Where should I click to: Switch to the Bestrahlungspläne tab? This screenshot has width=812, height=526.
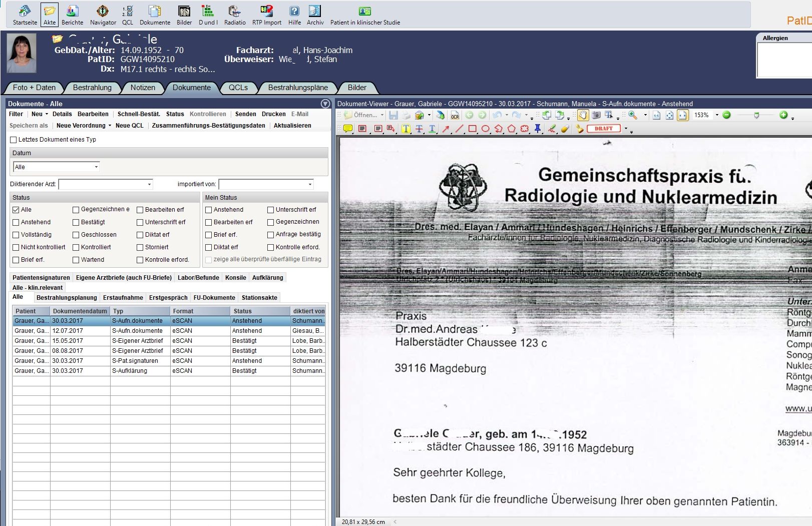click(298, 88)
